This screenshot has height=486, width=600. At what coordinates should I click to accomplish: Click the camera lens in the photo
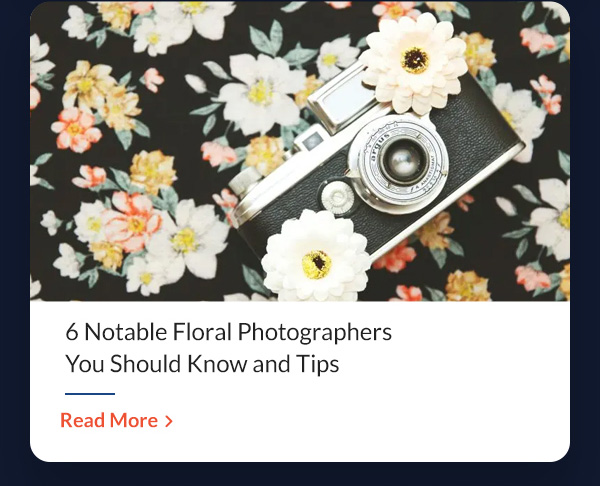[x=403, y=162]
